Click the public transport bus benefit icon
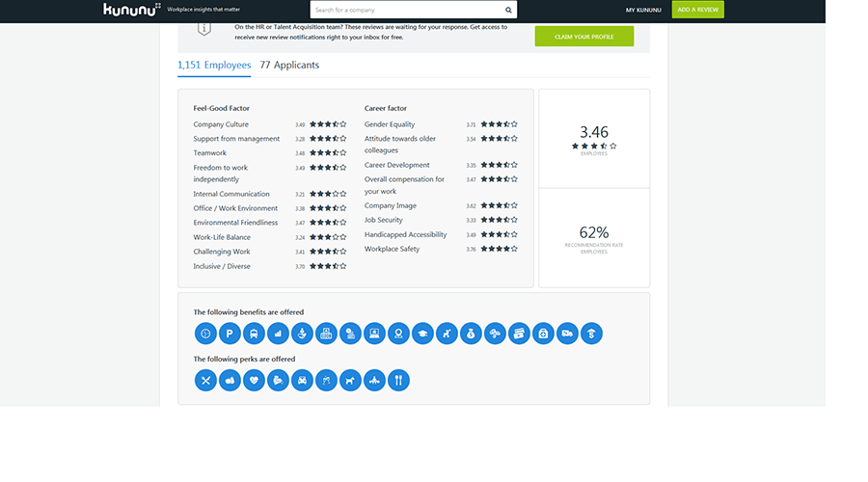Viewport: 868px width, 482px height. (254, 334)
